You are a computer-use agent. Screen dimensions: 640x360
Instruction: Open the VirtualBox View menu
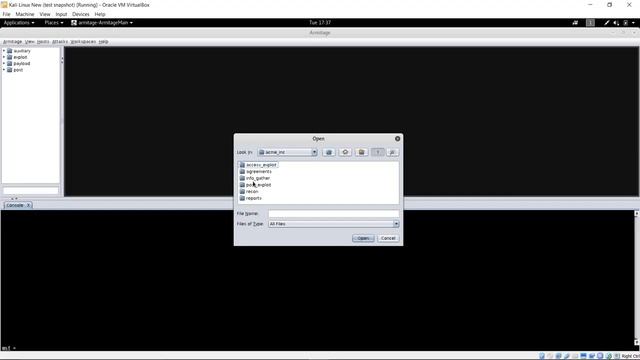pyautogui.click(x=45, y=14)
